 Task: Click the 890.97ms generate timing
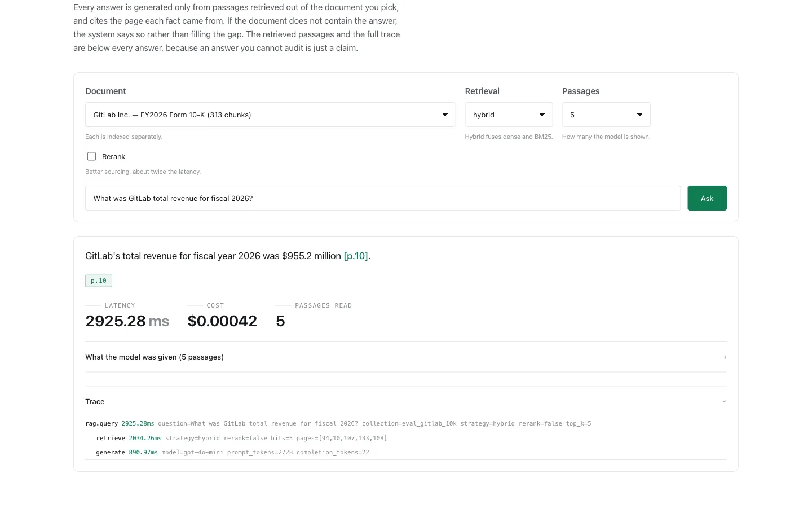[143, 452]
